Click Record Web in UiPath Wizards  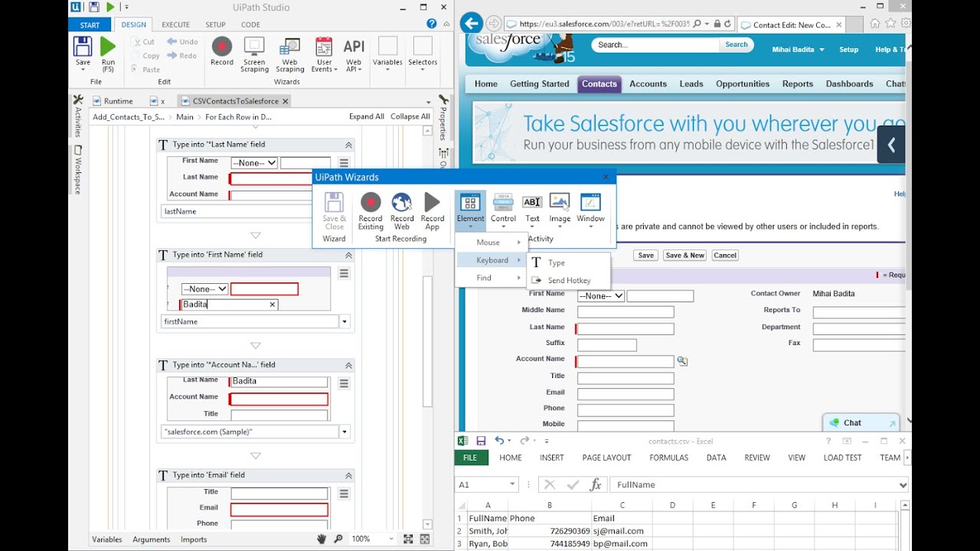[402, 211]
